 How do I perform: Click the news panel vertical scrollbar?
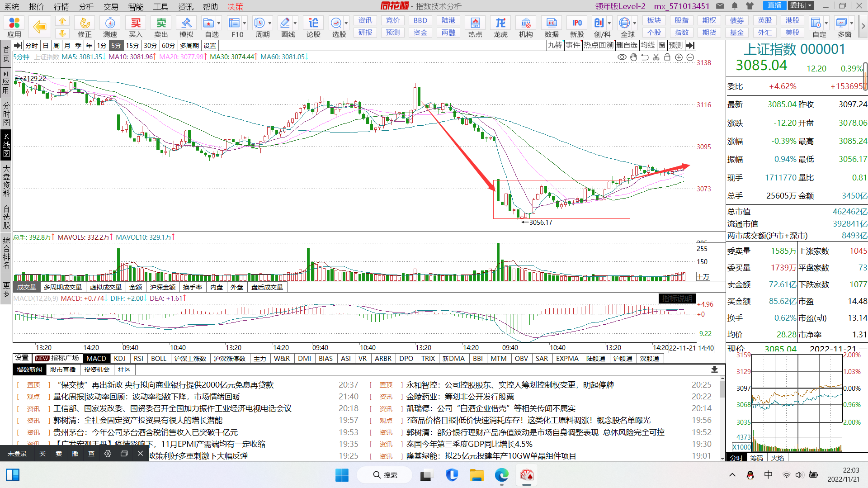722,417
